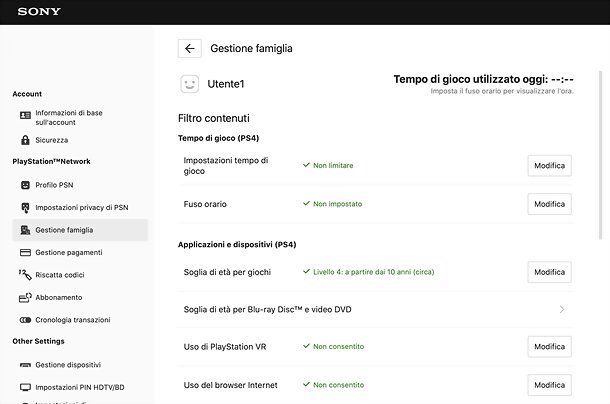Open Informazioni di base sull'account
This screenshot has height=404, width=610.
80,118
